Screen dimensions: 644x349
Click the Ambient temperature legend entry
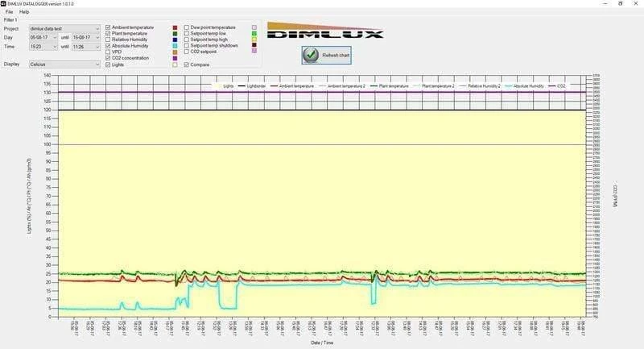click(x=291, y=85)
